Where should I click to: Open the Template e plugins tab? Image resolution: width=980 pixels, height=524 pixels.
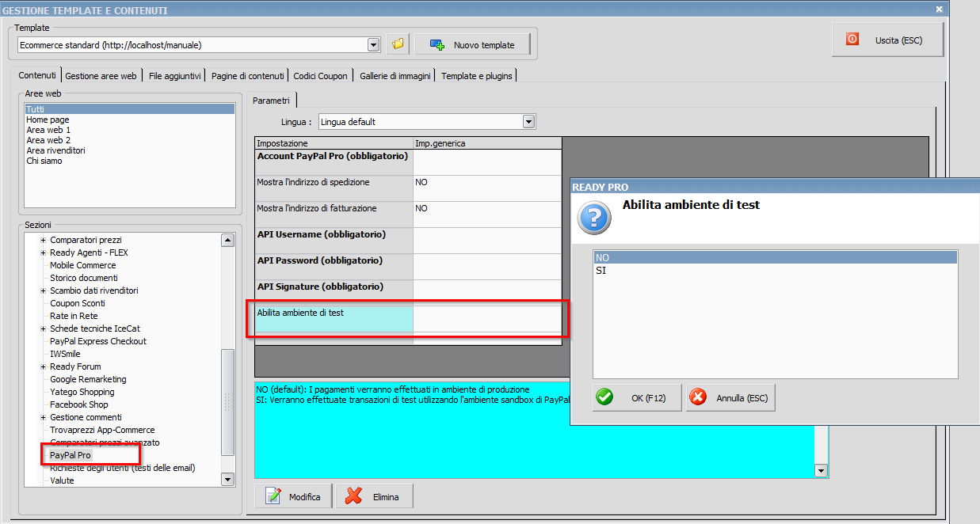(x=477, y=76)
